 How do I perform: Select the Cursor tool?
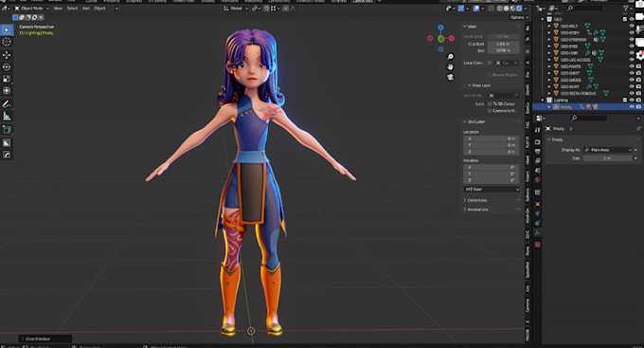tap(7, 42)
